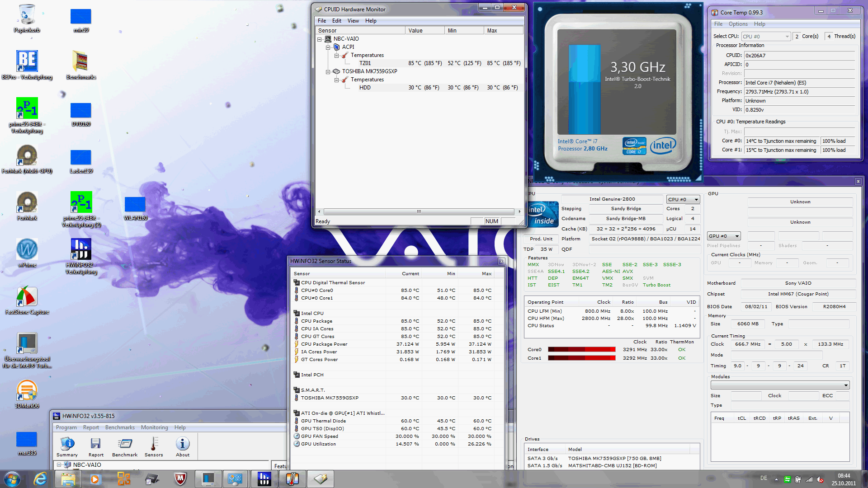Open Options menu in Core Temp
The height and width of the screenshot is (488, 868).
coord(738,24)
